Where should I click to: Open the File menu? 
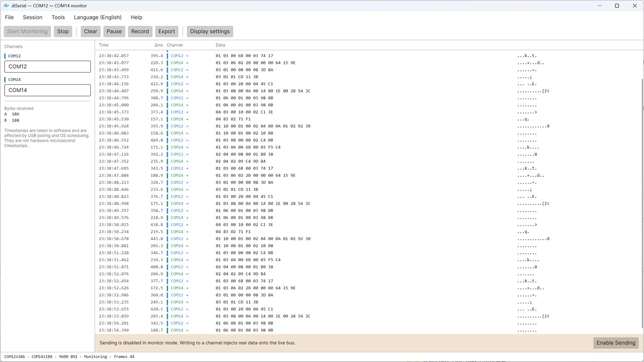(x=9, y=17)
